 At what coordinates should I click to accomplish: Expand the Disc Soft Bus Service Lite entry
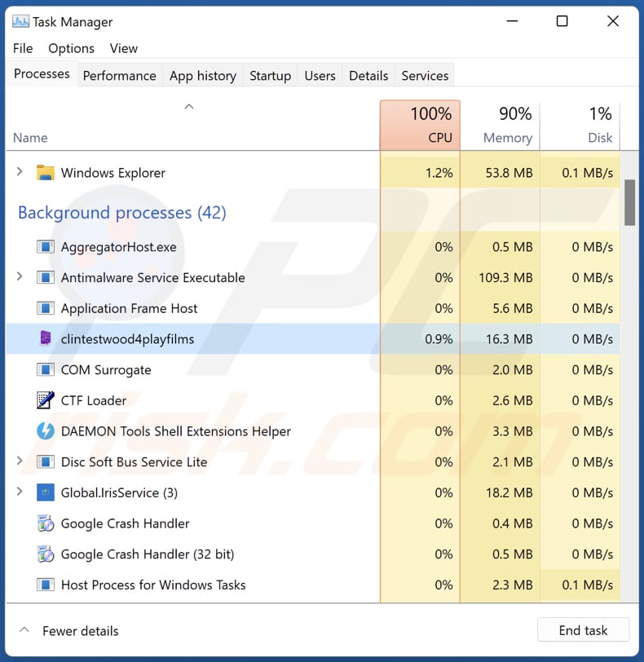(x=20, y=461)
